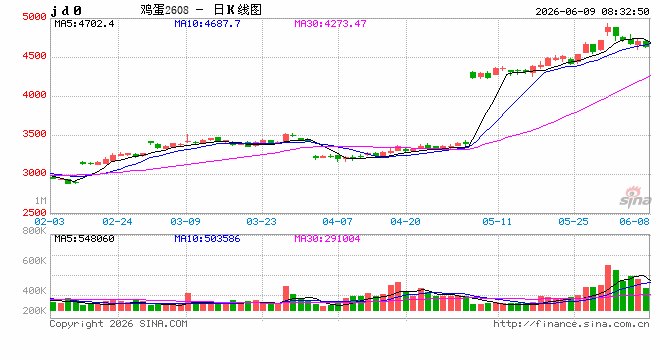Click the 02-24 date label
Image resolution: width=660 pixels, height=360 pixels.
(117, 221)
